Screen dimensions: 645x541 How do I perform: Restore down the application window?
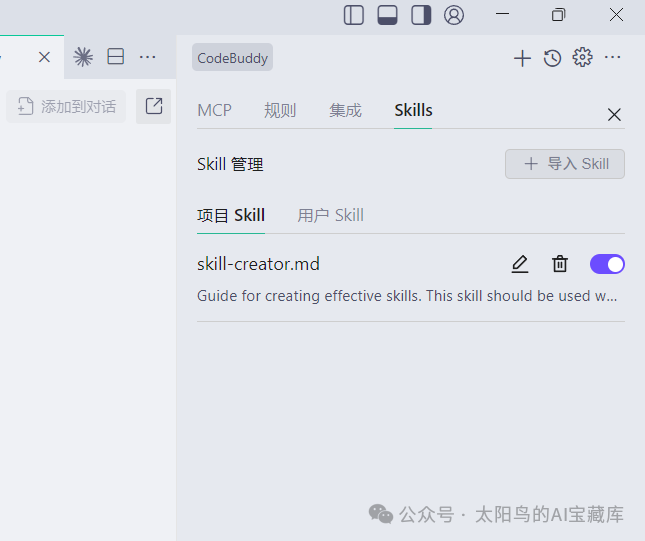558,15
